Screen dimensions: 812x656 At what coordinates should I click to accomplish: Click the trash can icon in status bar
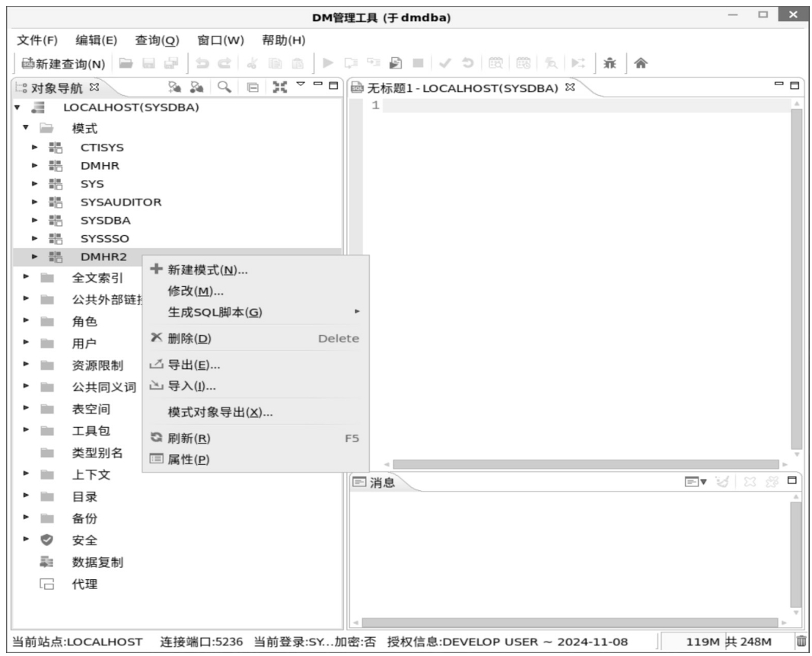pyautogui.click(x=801, y=642)
